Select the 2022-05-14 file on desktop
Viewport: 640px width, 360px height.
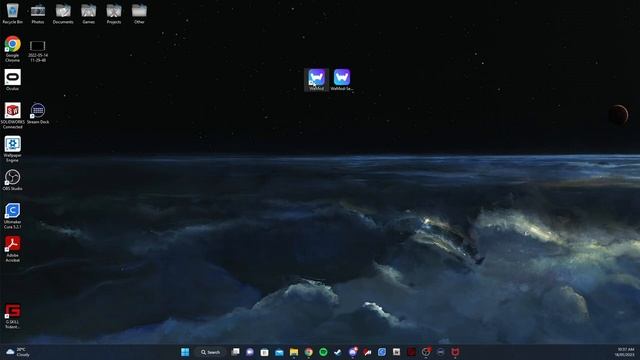38,51
